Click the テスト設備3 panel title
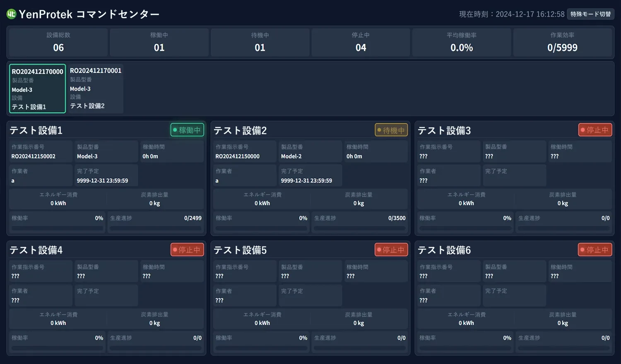 (x=444, y=130)
